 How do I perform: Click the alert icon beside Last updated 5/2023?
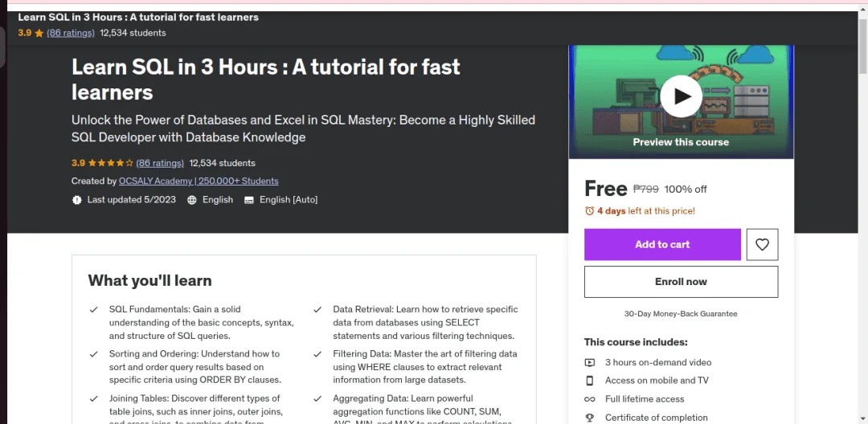[x=77, y=200]
